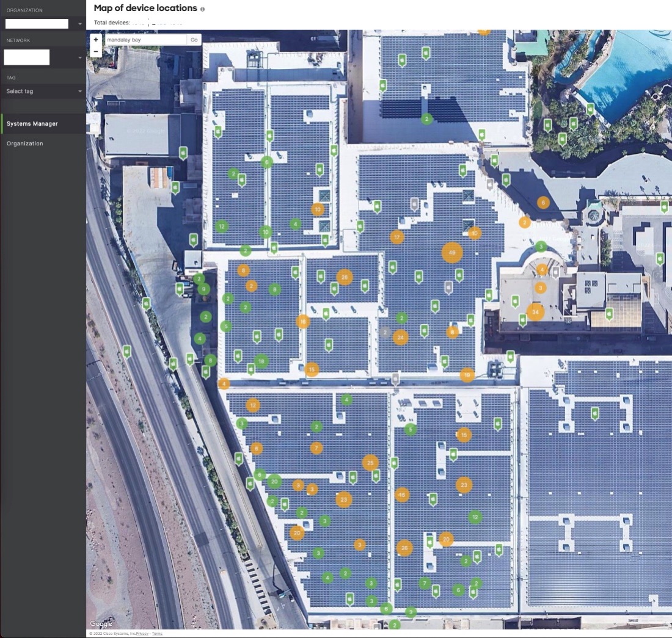Select the orange cluster marked 17

pyautogui.click(x=397, y=237)
